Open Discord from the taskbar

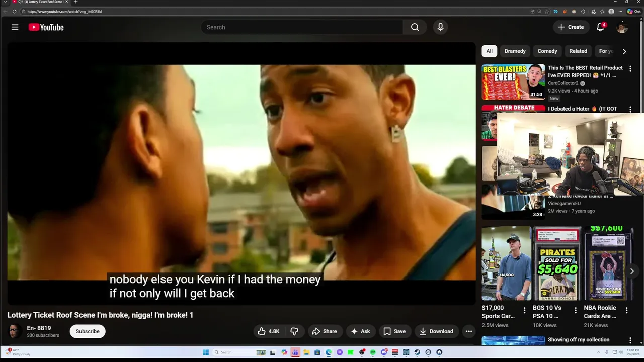(x=384, y=352)
